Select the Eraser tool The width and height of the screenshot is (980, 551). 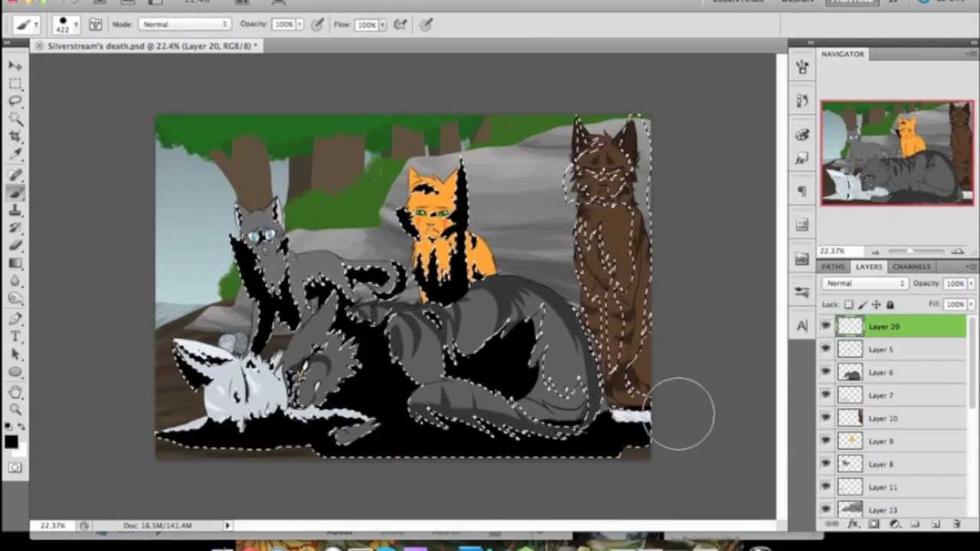(x=15, y=246)
